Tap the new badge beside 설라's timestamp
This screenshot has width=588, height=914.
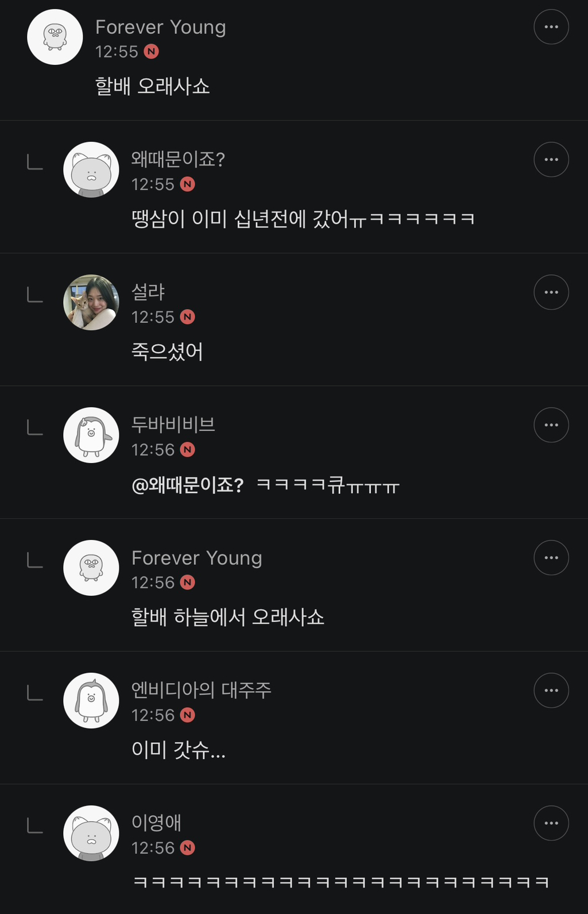coord(188,317)
